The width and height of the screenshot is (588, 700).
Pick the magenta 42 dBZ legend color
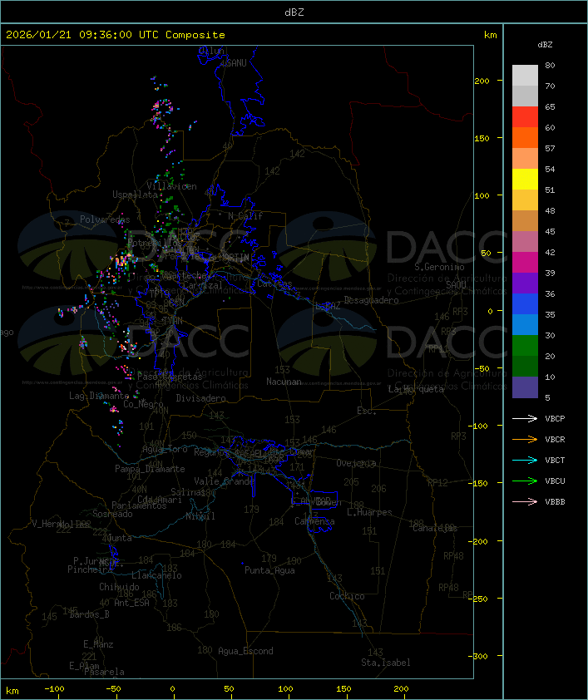pos(525,263)
